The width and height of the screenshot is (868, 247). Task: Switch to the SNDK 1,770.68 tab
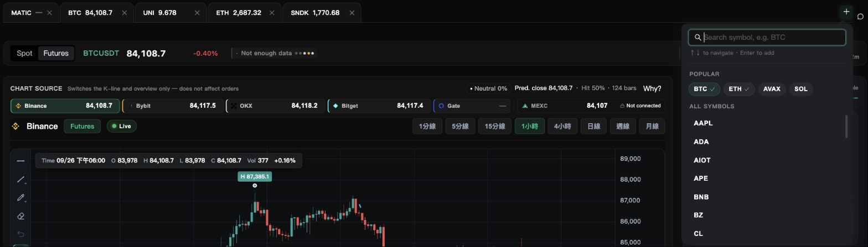coord(322,13)
